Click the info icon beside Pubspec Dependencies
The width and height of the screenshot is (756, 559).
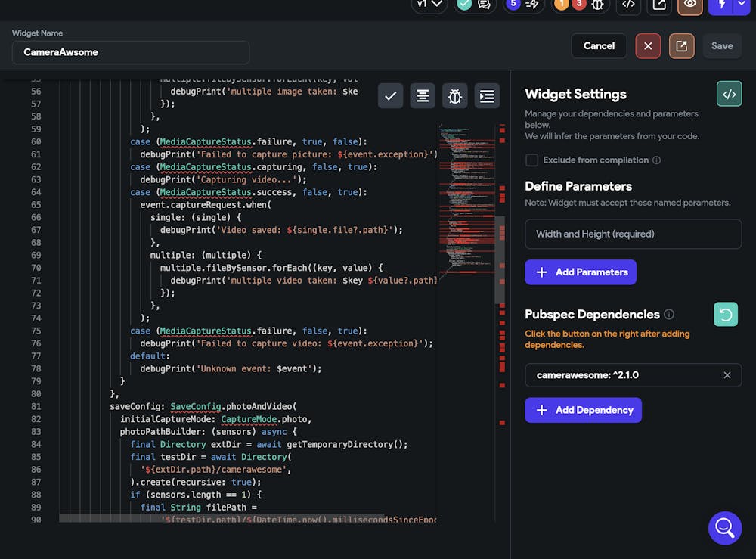(x=669, y=315)
